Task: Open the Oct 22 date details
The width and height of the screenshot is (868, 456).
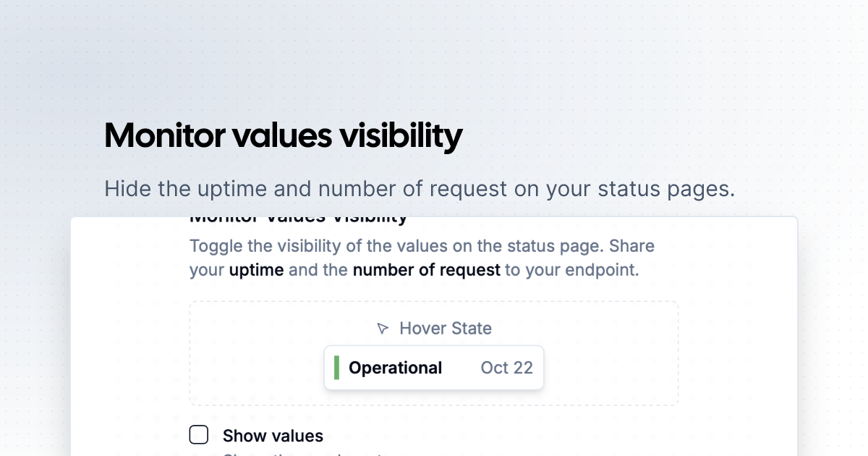Action: coord(506,368)
